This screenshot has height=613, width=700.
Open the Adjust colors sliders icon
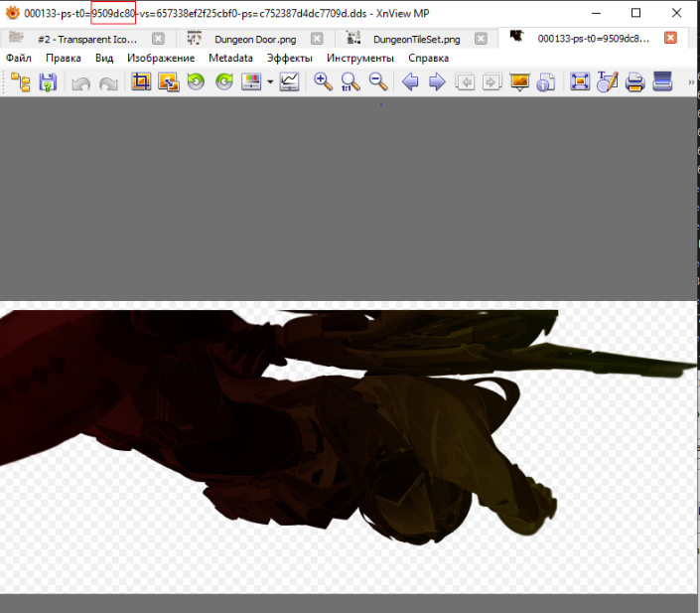click(251, 81)
